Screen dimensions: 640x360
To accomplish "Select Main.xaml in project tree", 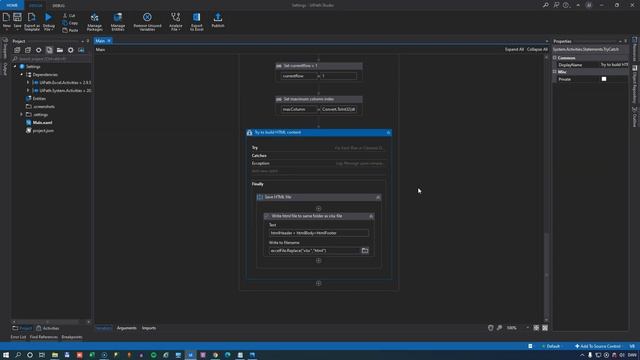I will (x=42, y=122).
